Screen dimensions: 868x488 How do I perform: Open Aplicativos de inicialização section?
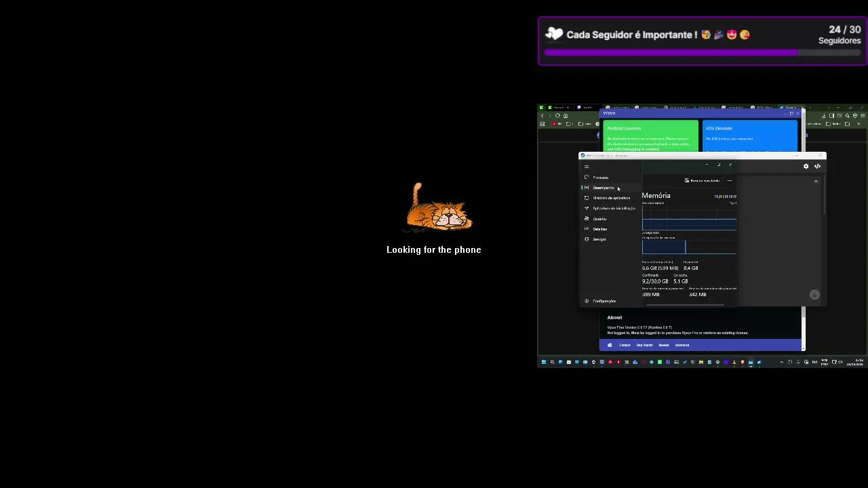pos(610,208)
